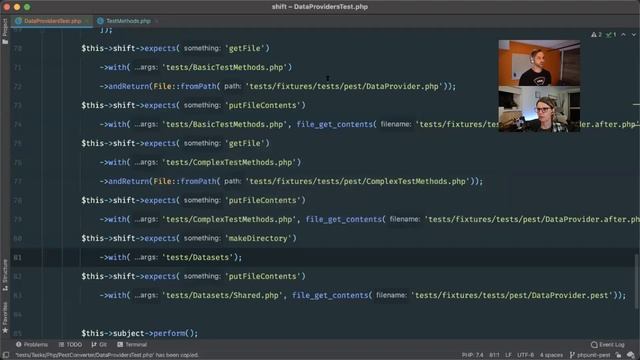Click the warnings count inspection indicator
This screenshot has width=640, height=360.
[x=596, y=35]
